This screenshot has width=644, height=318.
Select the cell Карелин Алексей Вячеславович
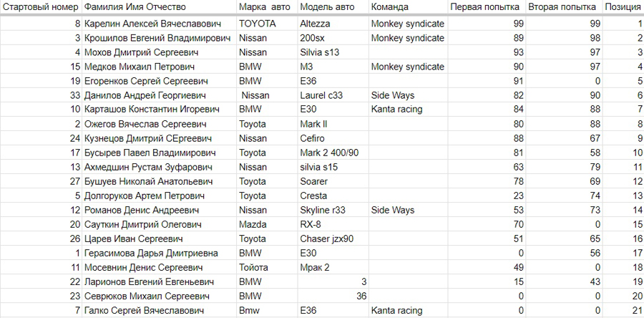point(160,24)
